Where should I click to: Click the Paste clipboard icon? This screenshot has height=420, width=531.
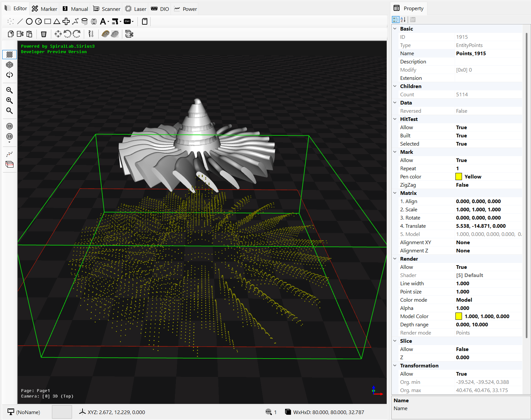[x=29, y=34]
